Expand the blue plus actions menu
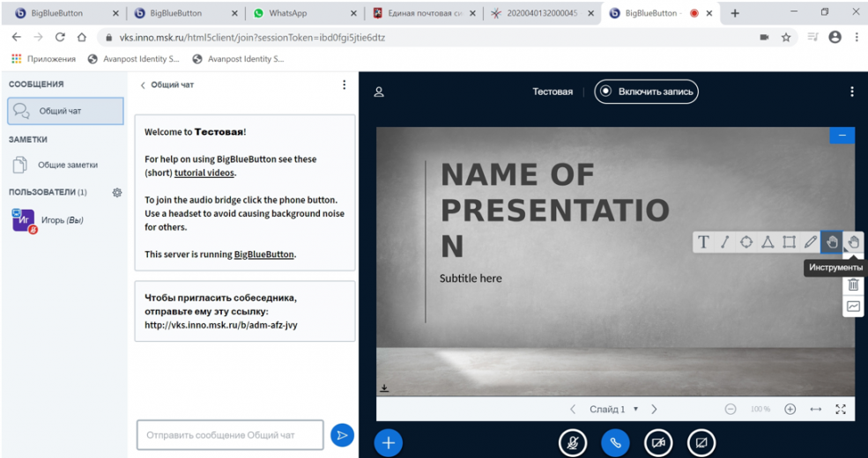 pos(389,443)
